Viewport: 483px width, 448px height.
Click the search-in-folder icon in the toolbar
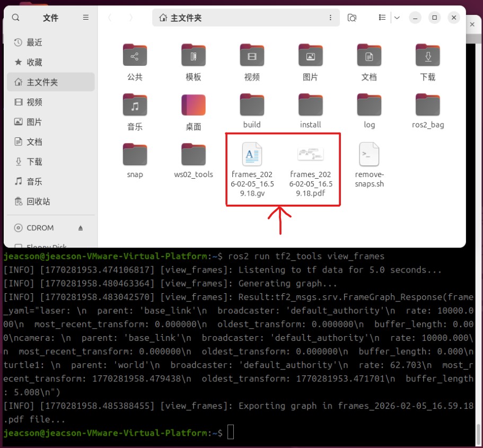[x=352, y=17]
